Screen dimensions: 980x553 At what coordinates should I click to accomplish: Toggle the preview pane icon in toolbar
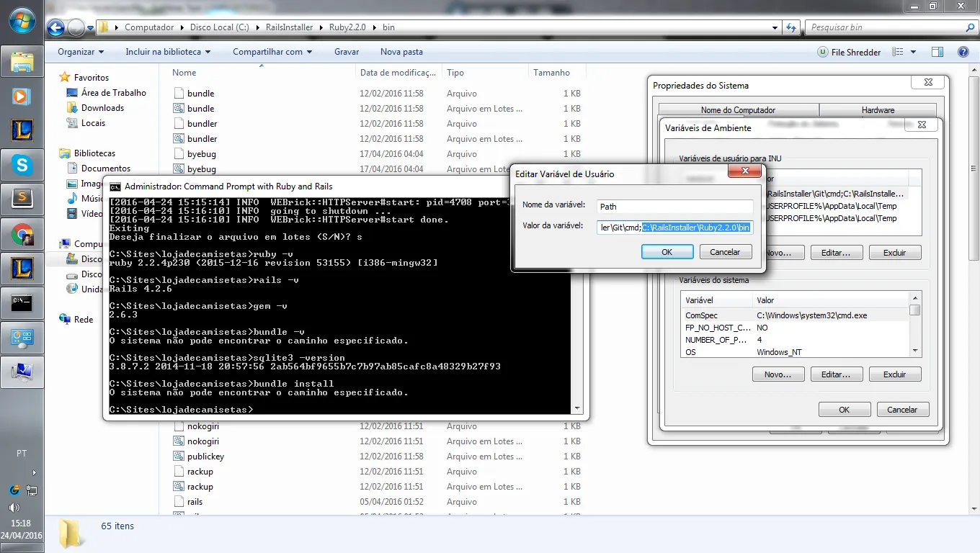coord(937,52)
